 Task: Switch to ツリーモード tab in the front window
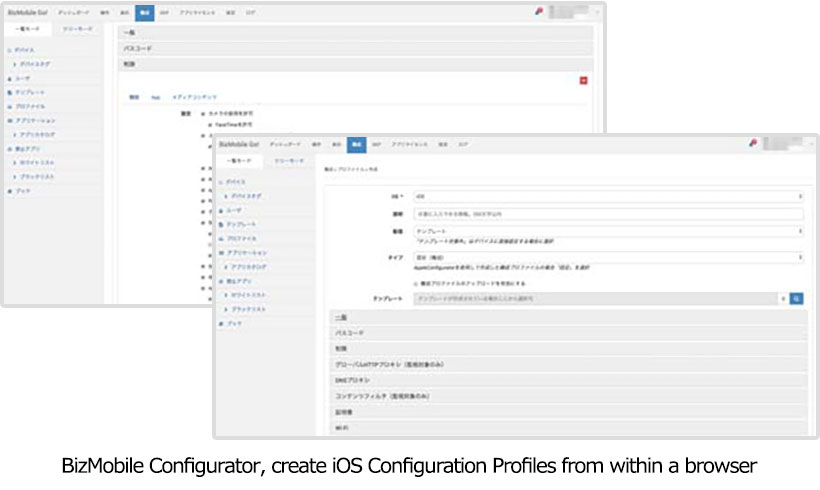289,161
